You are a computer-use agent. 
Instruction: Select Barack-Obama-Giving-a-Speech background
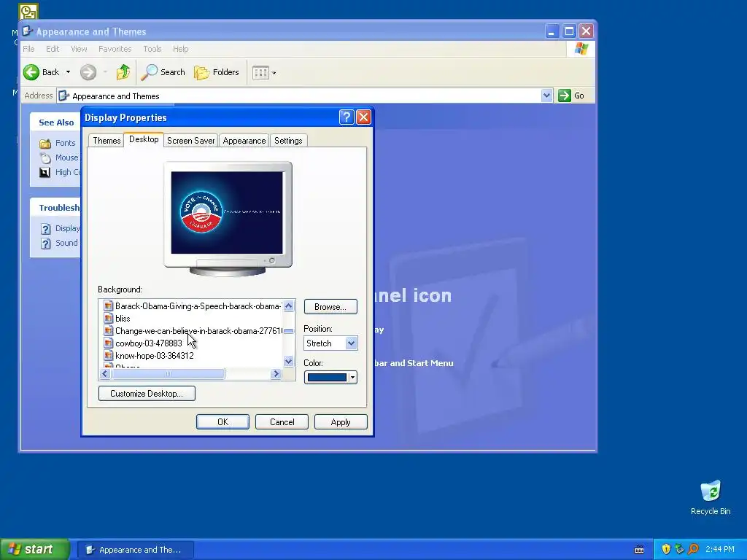pos(192,306)
